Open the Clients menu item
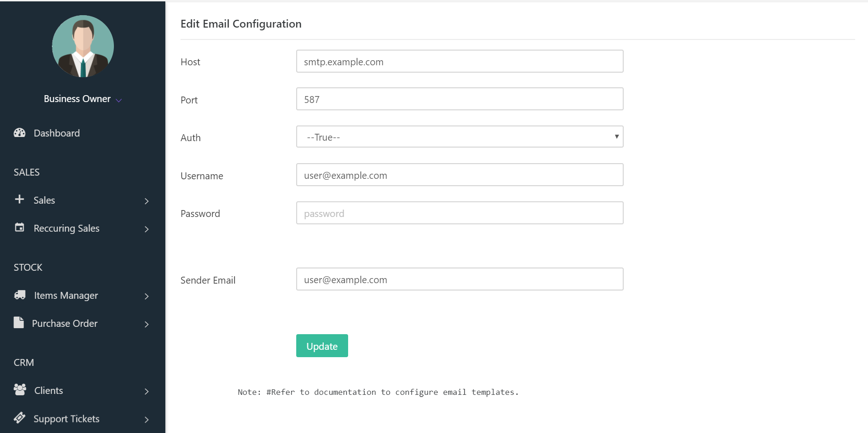868x433 pixels. pos(49,391)
